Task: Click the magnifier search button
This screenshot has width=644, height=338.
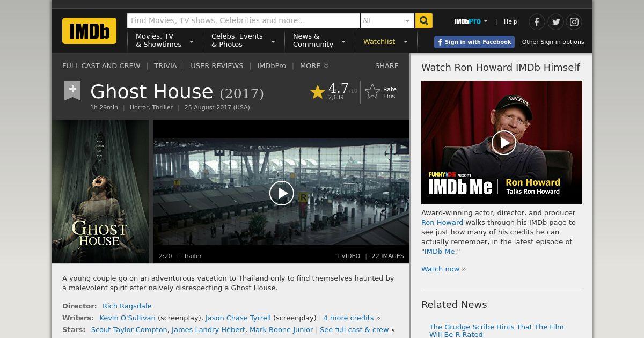Action: pyautogui.click(x=423, y=21)
